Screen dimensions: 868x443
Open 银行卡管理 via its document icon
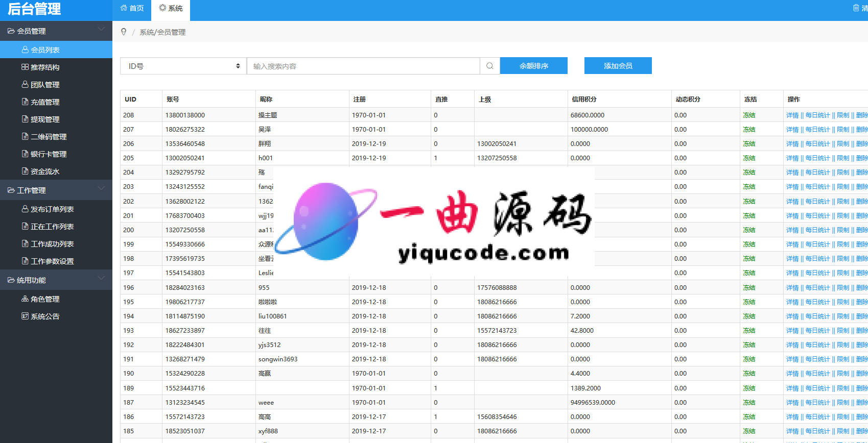[x=25, y=154]
